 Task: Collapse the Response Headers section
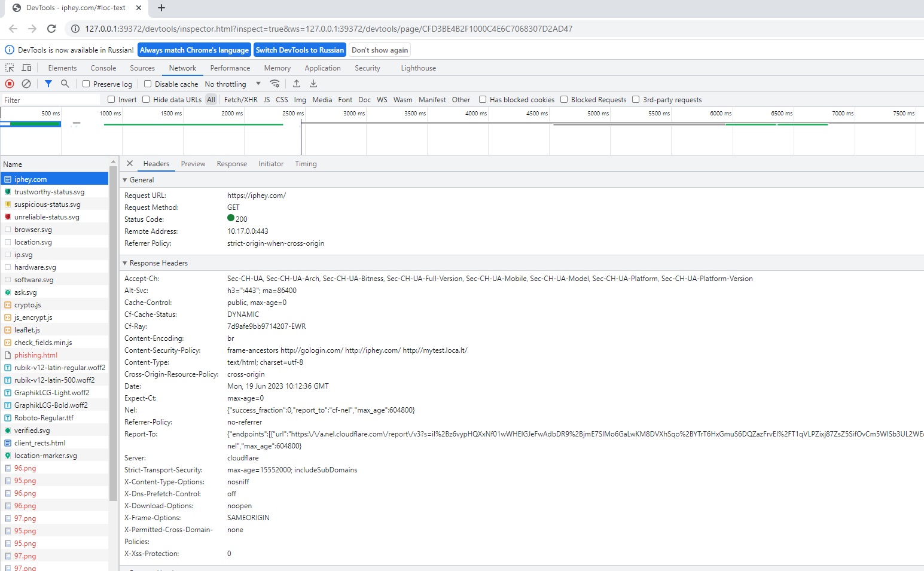point(125,263)
